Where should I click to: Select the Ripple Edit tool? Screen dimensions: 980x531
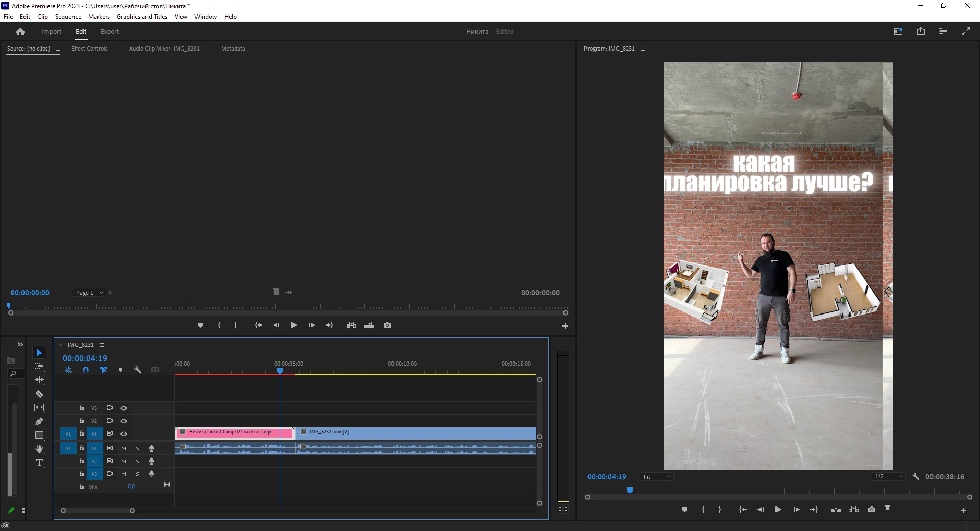(39, 380)
